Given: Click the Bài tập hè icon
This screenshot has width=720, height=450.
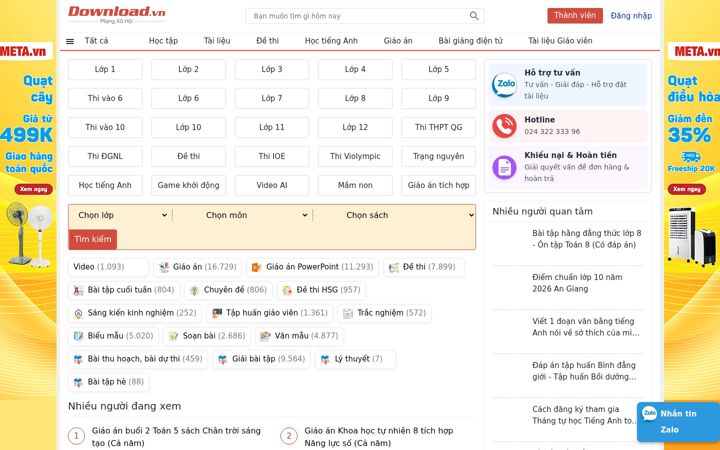Looking at the screenshot, I should 78,382.
